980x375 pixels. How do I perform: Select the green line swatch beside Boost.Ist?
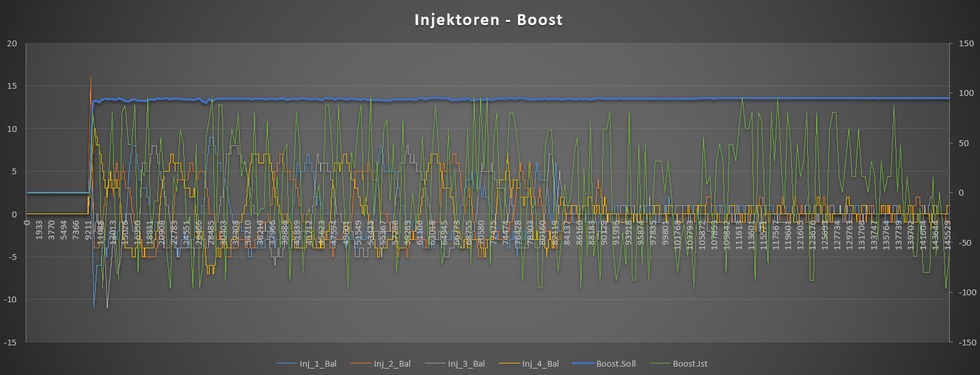tap(661, 364)
